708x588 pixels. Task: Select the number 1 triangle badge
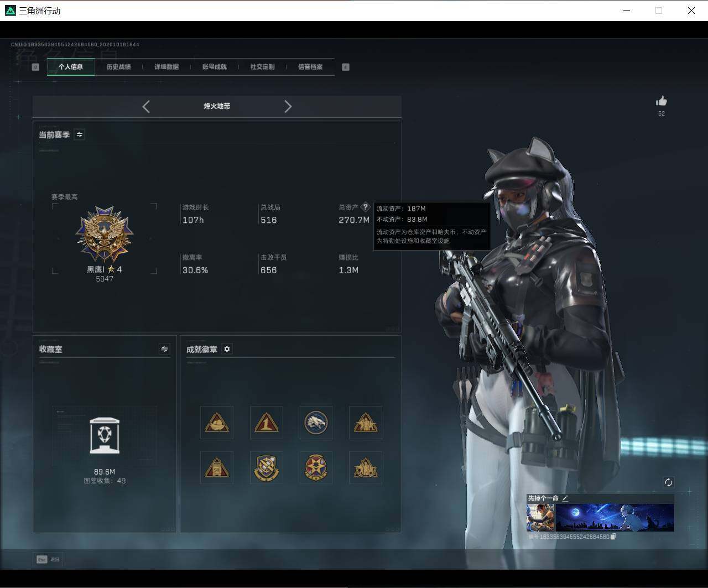(266, 423)
